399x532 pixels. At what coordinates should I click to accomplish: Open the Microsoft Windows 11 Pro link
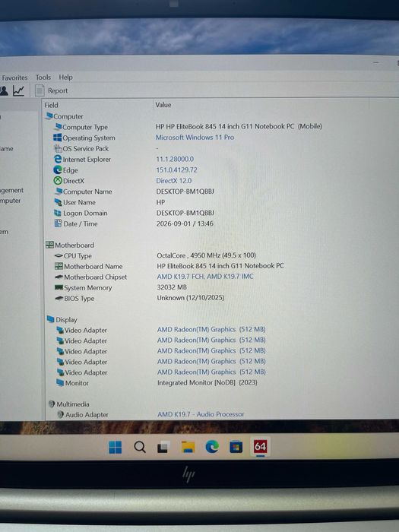pos(195,138)
